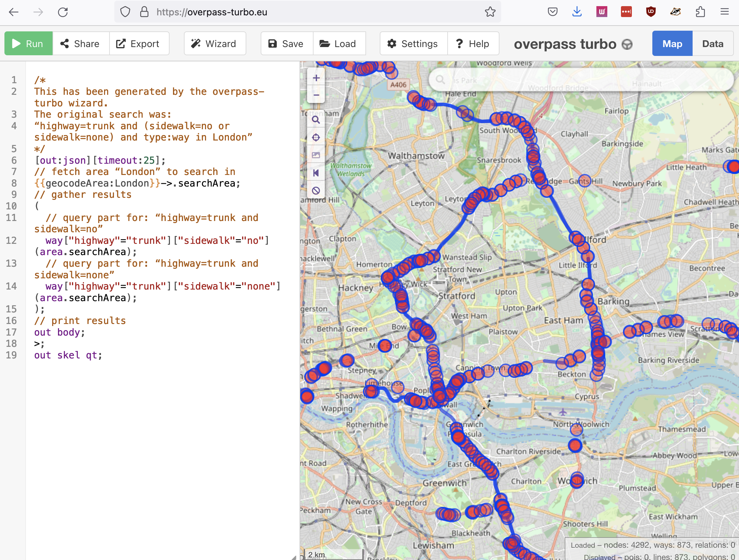739x560 pixels.
Task: Select the Map tab
Action: (672, 44)
